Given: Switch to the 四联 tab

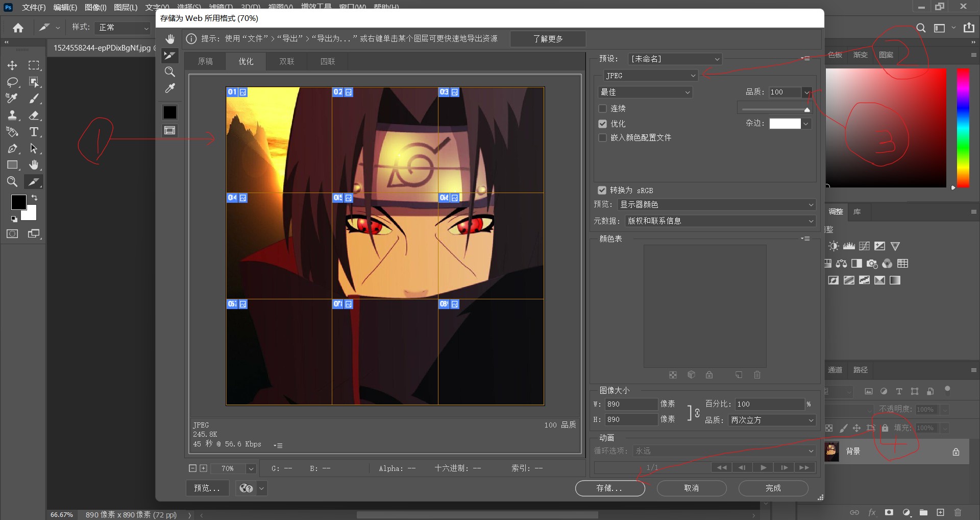Looking at the screenshot, I should 328,61.
